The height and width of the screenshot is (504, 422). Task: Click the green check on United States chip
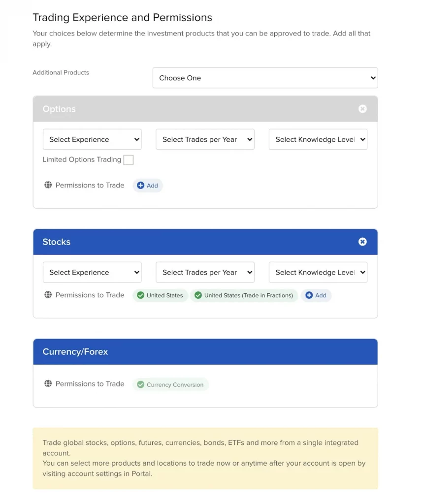[141, 295]
